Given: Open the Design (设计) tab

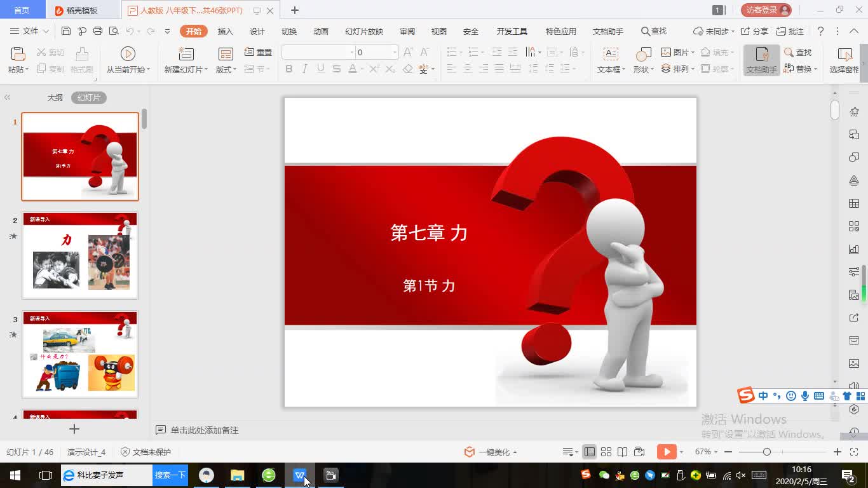Looking at the screenshot, I should coord(257,31).
